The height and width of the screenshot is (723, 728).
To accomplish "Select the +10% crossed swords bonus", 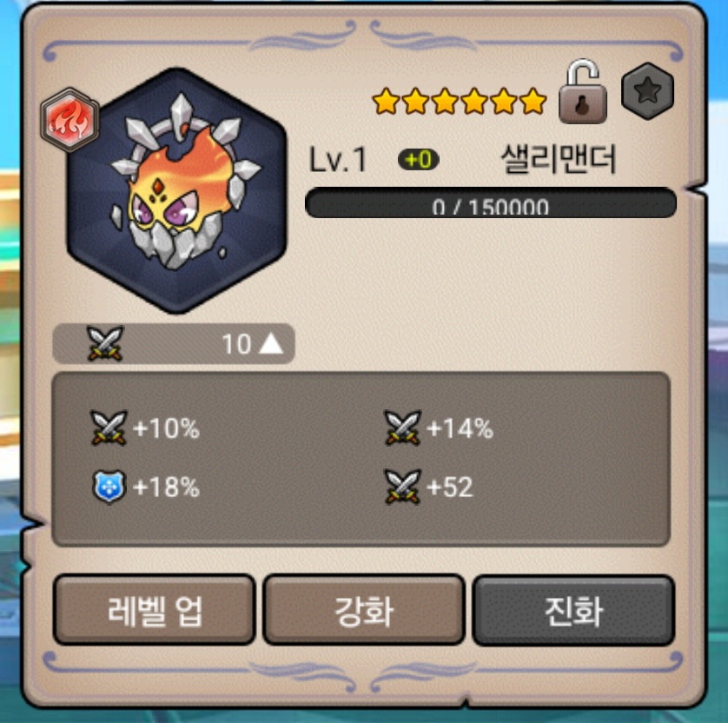I will click(145, 428).
